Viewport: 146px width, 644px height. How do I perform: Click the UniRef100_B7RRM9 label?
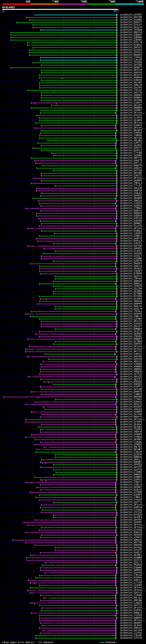pos(131,273)
